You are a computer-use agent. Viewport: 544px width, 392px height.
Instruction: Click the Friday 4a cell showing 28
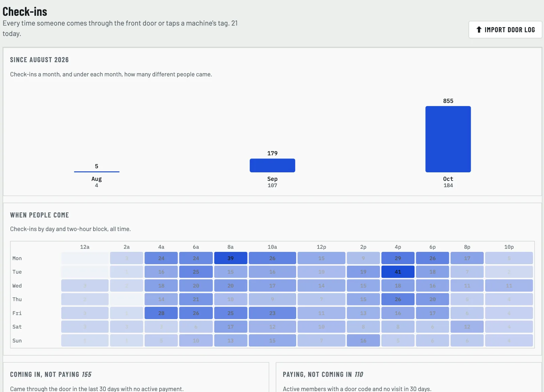click(x=161, y=313)
